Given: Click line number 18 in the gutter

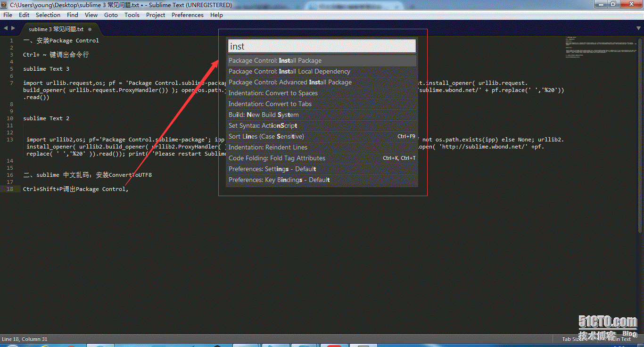Looking at the screenshot, I should click(x=10, y=189).
